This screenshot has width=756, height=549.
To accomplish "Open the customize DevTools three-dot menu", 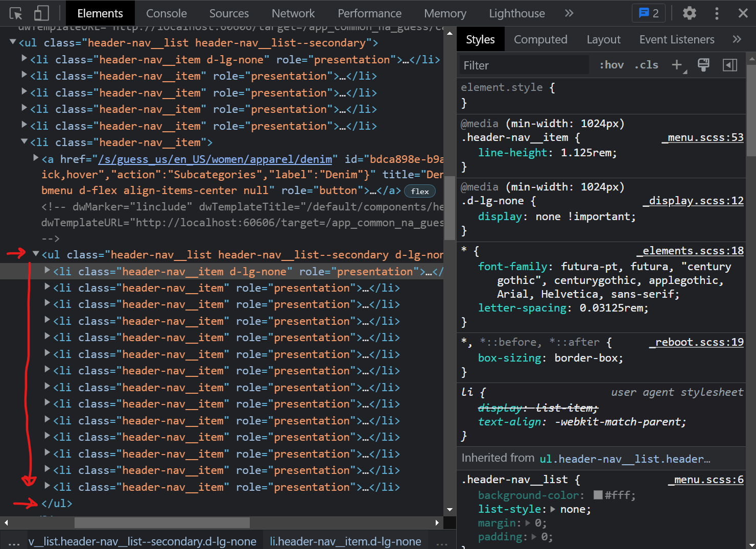I will pos(717,13).
